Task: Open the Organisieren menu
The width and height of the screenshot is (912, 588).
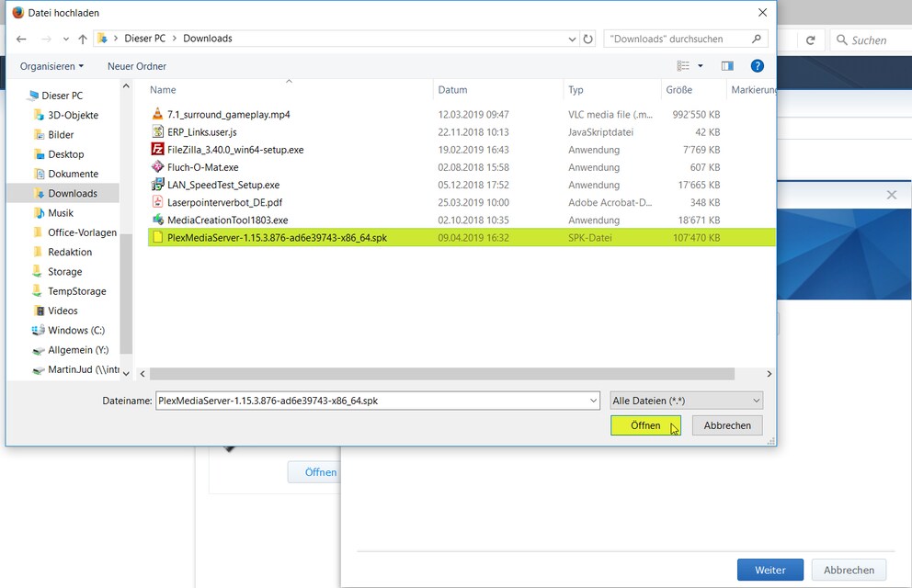Action: 51,66
